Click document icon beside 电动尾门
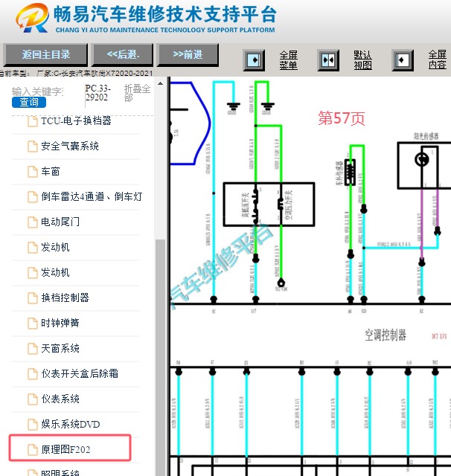451x476 pixels. point(33,222)
